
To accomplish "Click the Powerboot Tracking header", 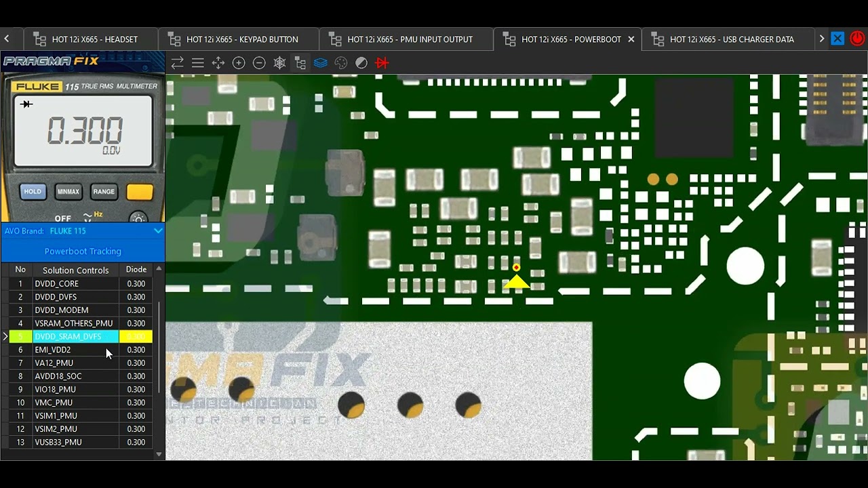I will (x=83, y=251).
